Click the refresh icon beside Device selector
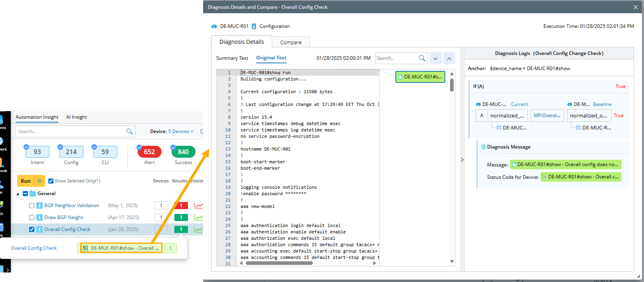 coord(201,131)
